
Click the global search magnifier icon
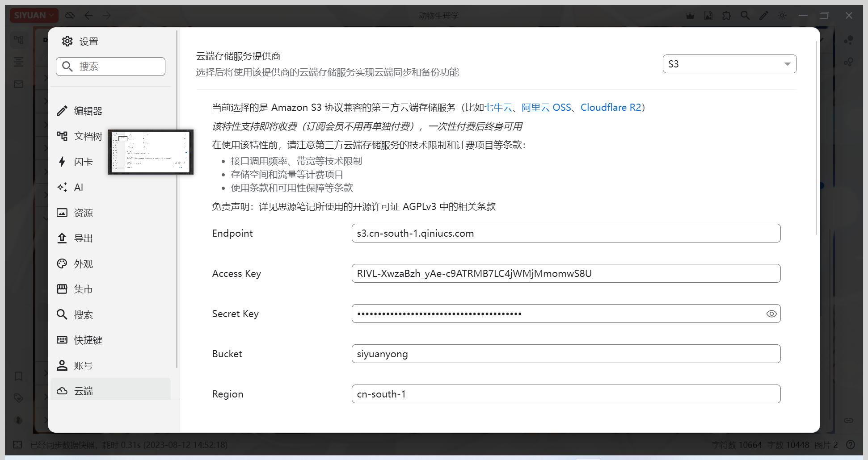745,15
